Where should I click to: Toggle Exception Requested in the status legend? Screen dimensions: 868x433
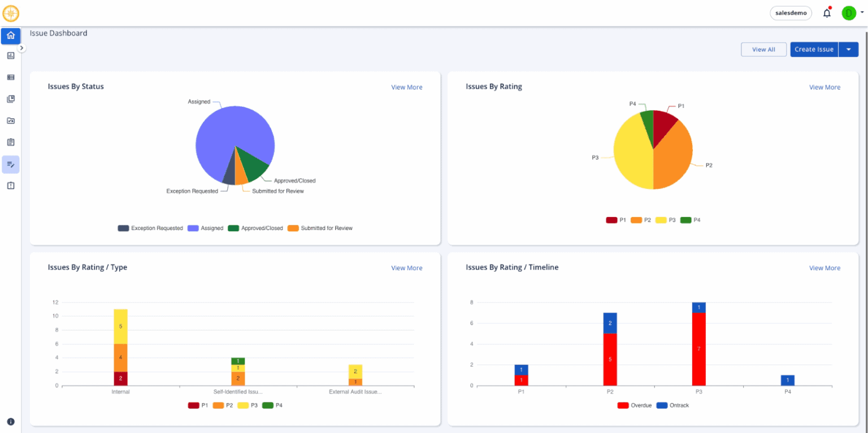[x=150, y=228]
